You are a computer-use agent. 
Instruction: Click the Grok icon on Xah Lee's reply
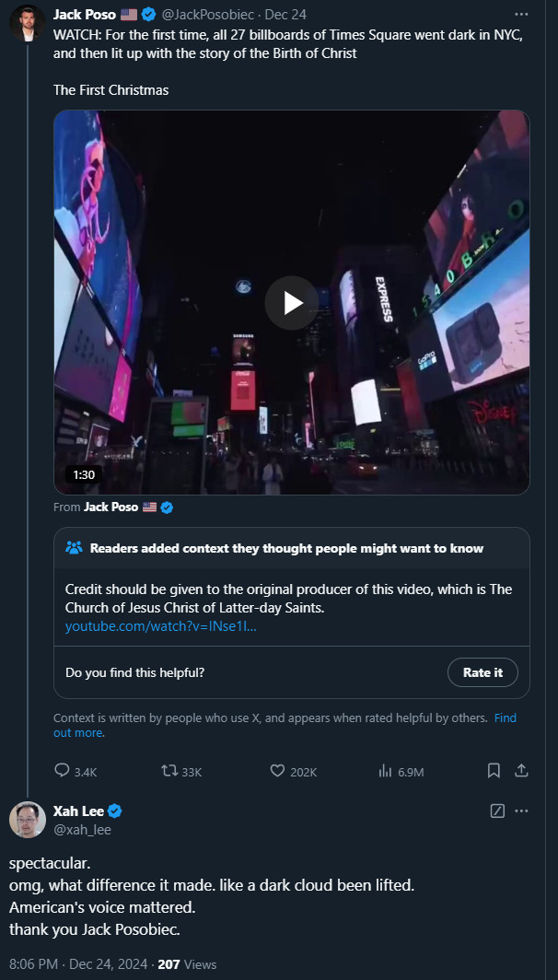click(497, 811)
